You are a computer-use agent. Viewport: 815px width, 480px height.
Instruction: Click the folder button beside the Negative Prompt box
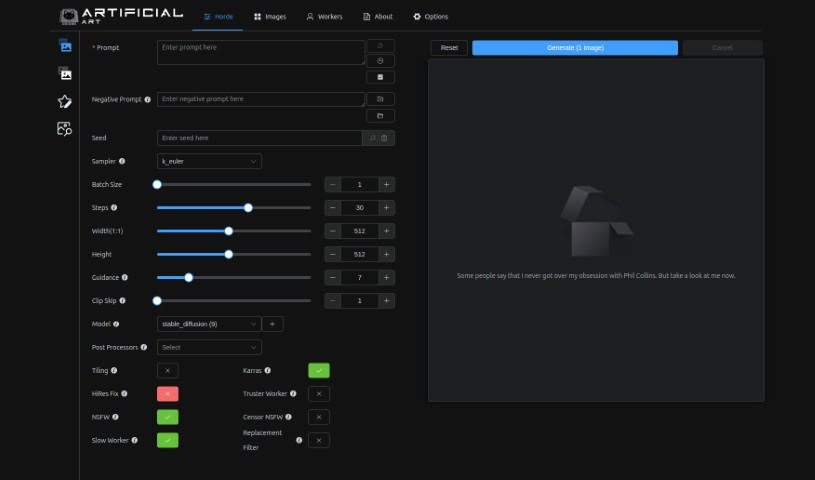[380, 115]
